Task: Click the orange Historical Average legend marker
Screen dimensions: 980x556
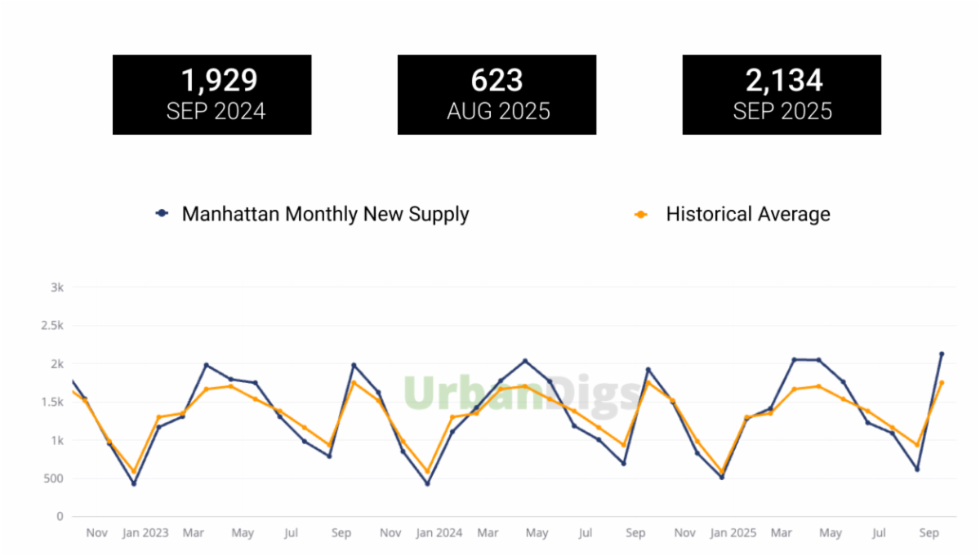Action: (641, 215)
